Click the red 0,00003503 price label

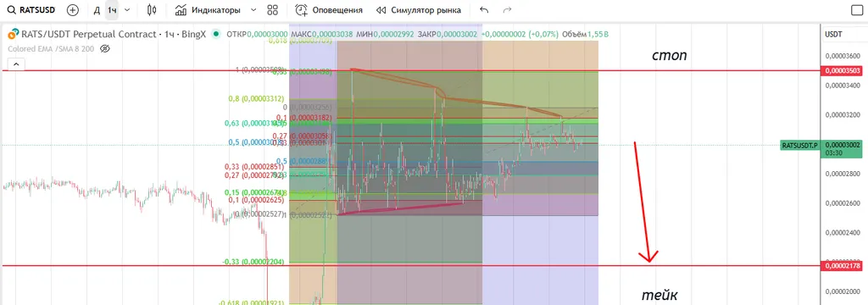(843, 71)
